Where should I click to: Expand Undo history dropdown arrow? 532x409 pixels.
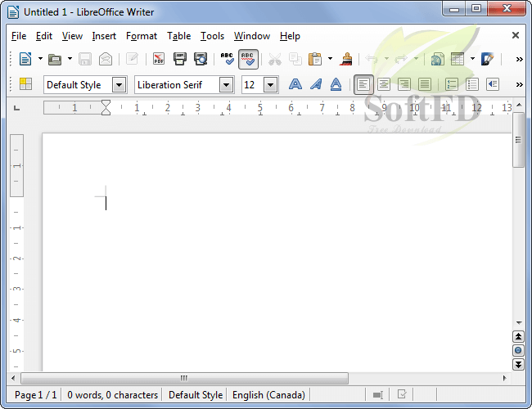[386, 59]
